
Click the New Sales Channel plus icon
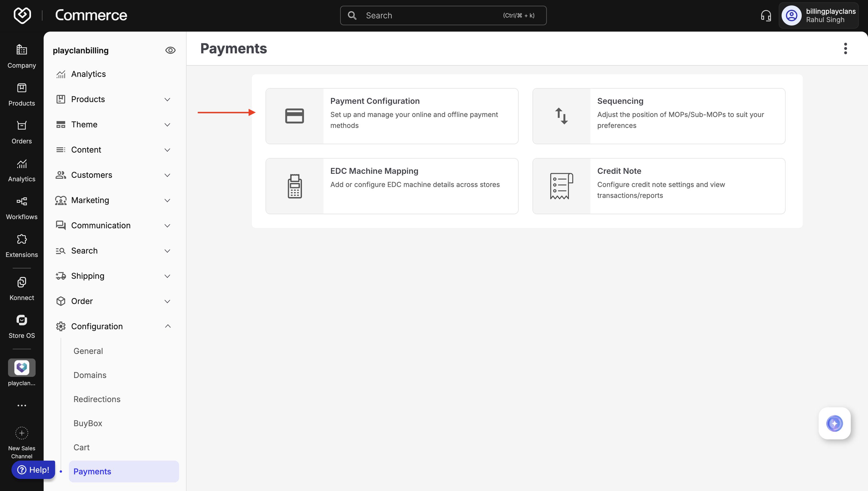click(22, 433)
